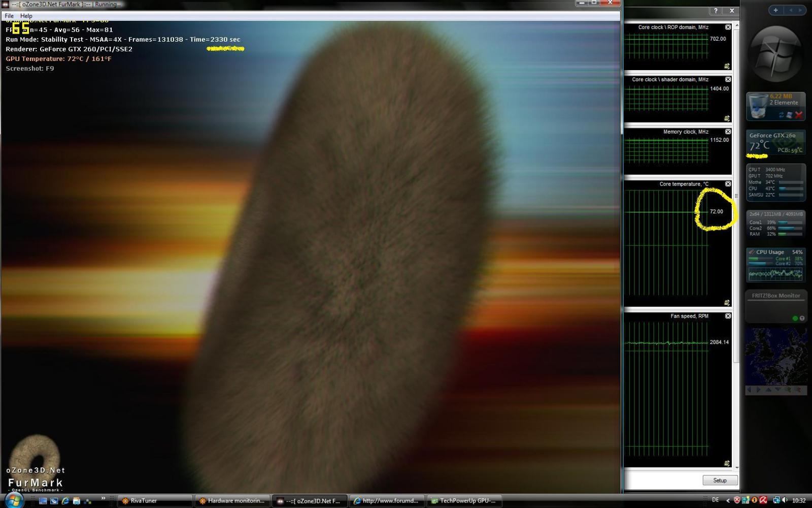Click the scrollbar up arrow in monitoring panel
812x508 pixels.
736,25
